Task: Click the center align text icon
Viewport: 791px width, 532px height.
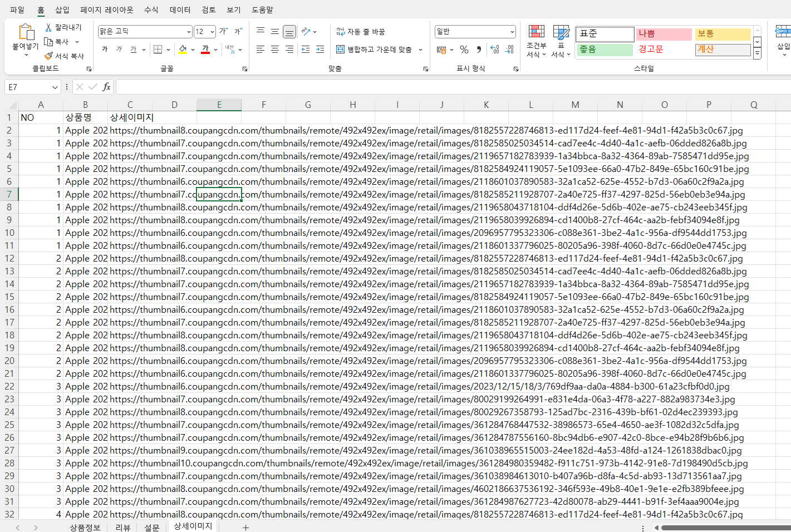Action: click(x=275, y=50)
